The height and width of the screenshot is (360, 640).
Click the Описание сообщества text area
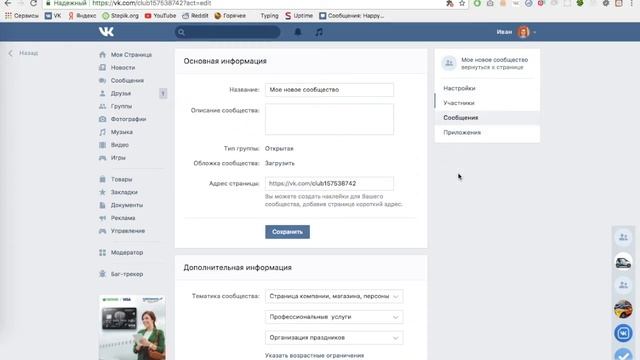point(329,119)
